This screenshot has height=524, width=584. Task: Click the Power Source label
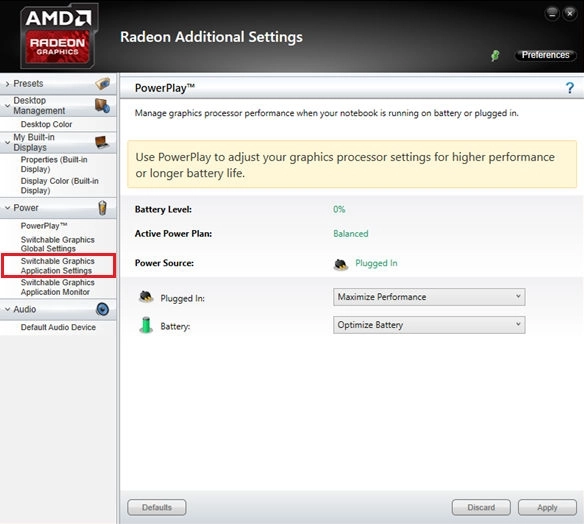164,263
